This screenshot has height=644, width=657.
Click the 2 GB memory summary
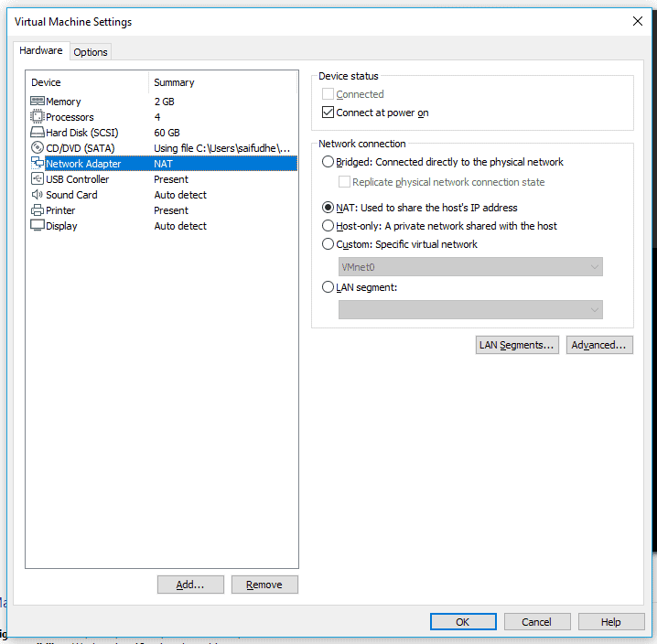[x=165, y=102]
